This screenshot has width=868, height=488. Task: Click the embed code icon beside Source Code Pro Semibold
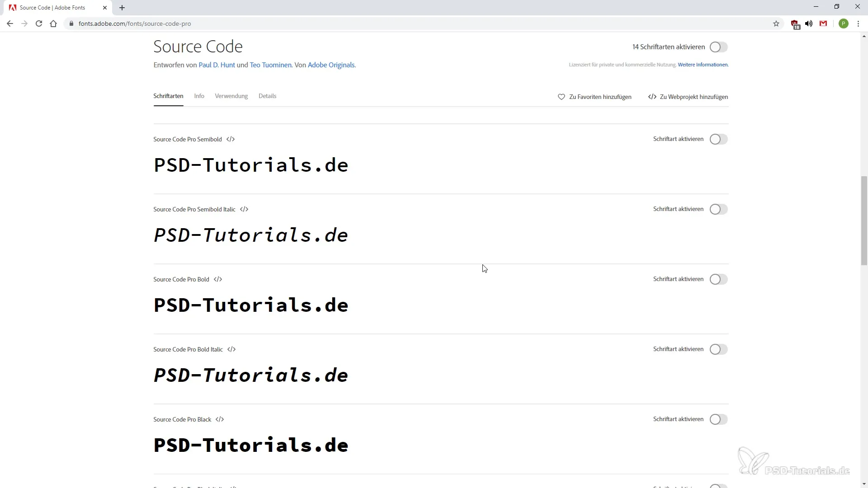click(231, 139)
